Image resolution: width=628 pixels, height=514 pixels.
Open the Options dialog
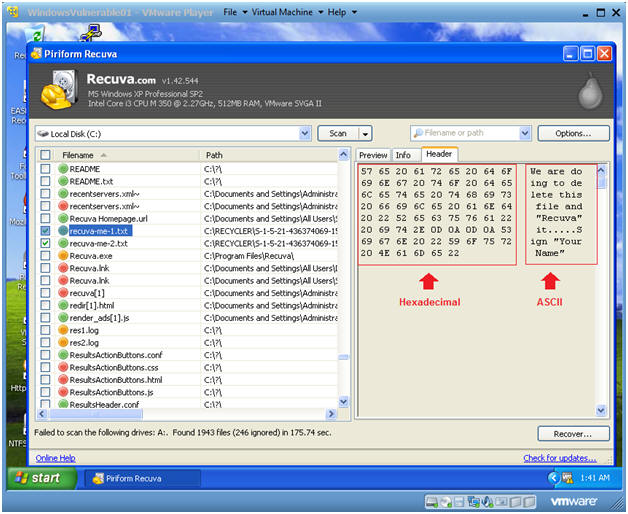pos(573,133)
